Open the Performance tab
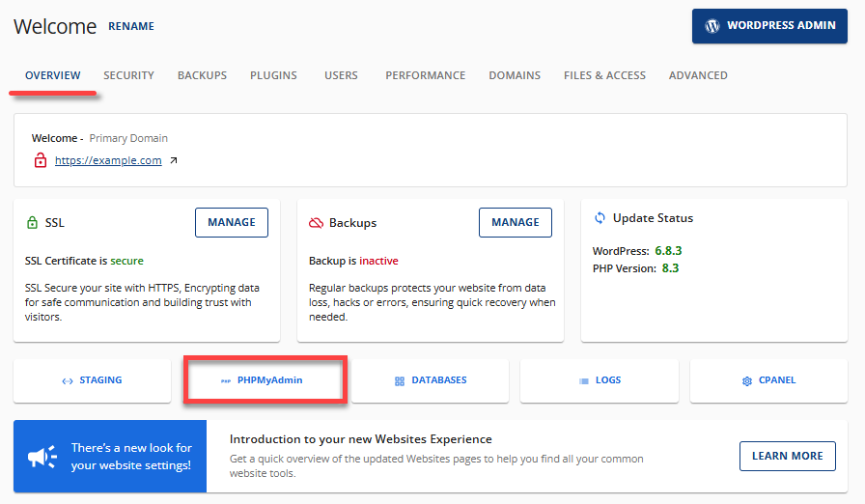The width and height of the screenshot is (865, 504). [x=425, y=75]
